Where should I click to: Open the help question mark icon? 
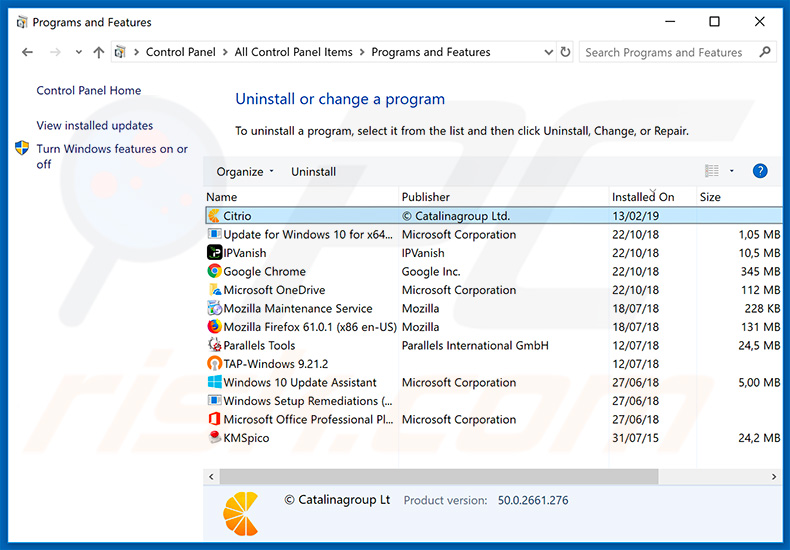pos(760,171)
